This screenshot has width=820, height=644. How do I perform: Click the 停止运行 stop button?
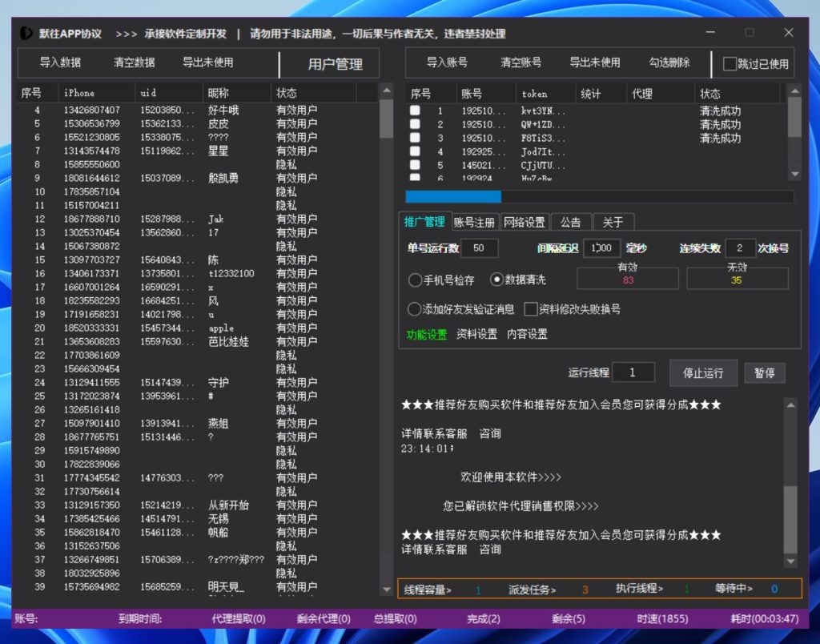[x=702, y=372]
